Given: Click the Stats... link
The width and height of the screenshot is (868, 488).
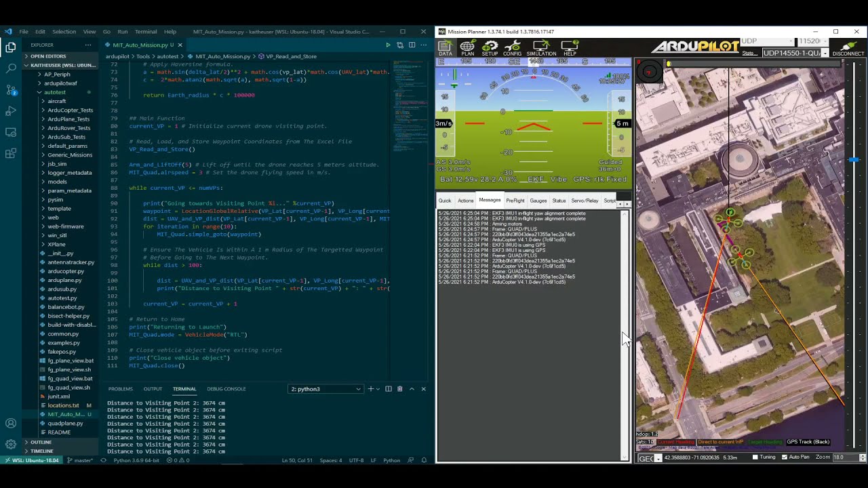Looking at the screenshot, I should (749, 53).
